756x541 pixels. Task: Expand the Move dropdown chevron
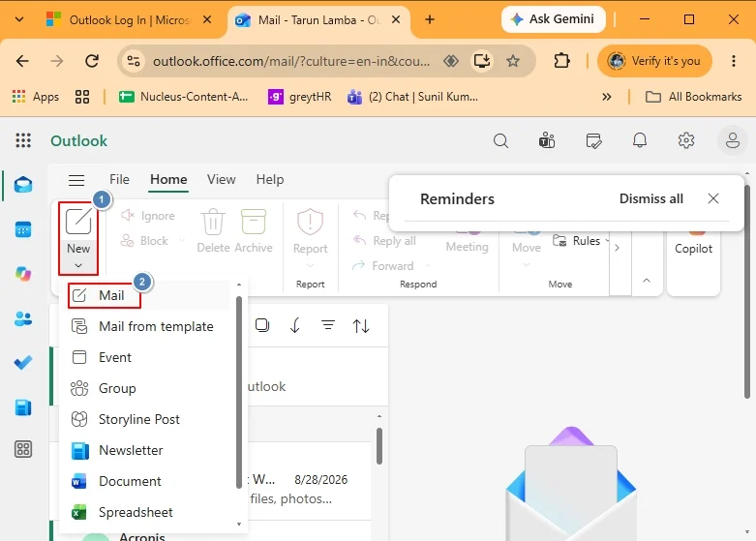point(526,265)
